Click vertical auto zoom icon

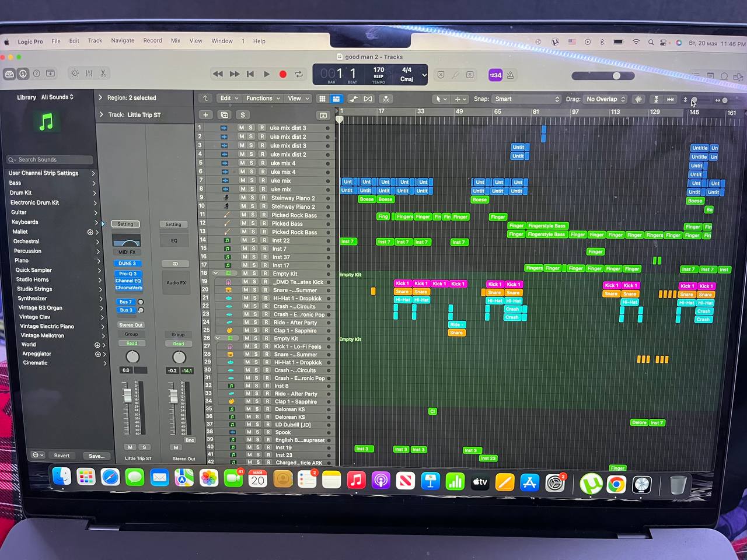656,99
